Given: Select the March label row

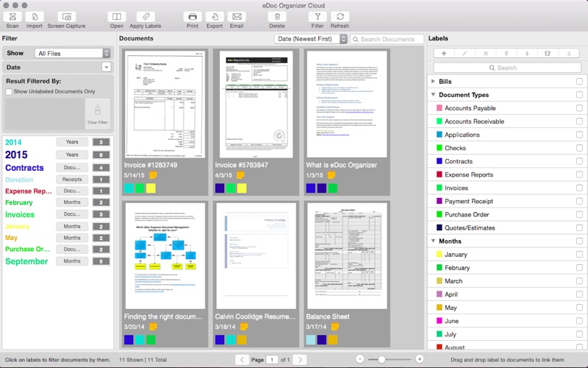Looking at the screenshot, I should [507, 281].
